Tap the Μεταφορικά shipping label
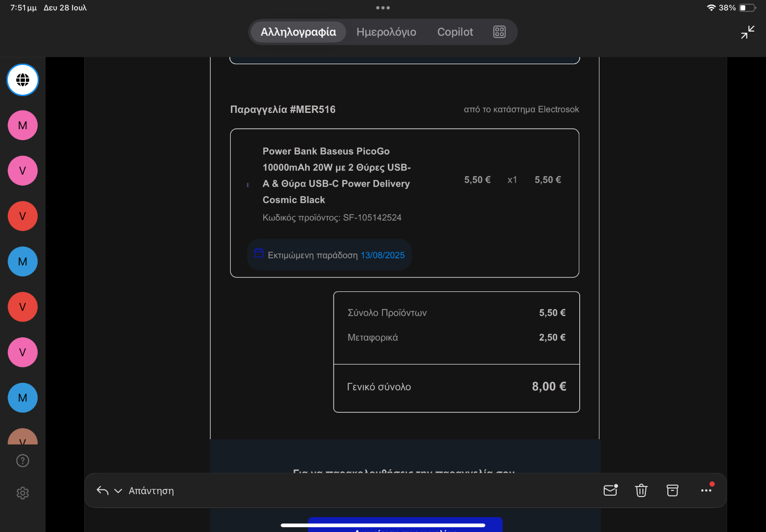 [372, 338]
